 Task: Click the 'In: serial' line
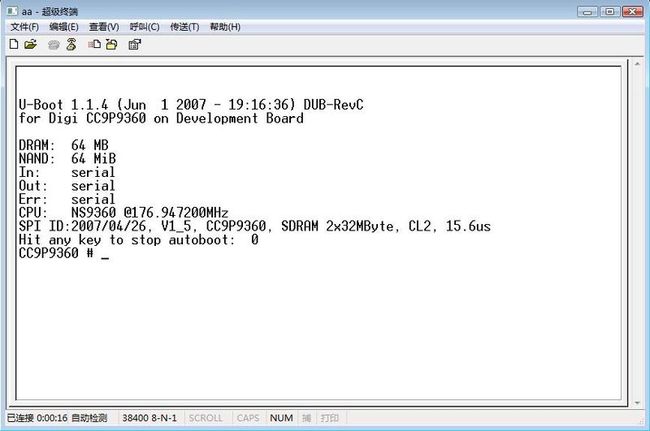[x=67, y=172]
